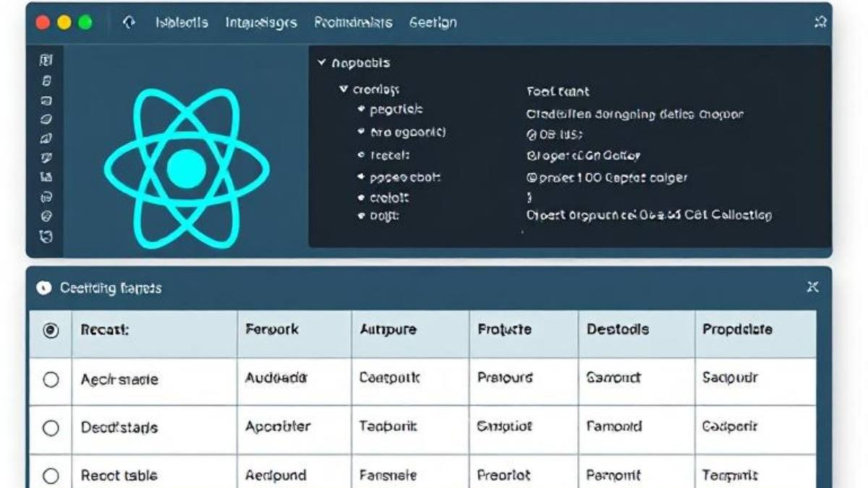The width and height of the screenshot is (868, 488).
Task: Collapse the 'Aapoabis' root tree node
Action: (x=321, y=63)
